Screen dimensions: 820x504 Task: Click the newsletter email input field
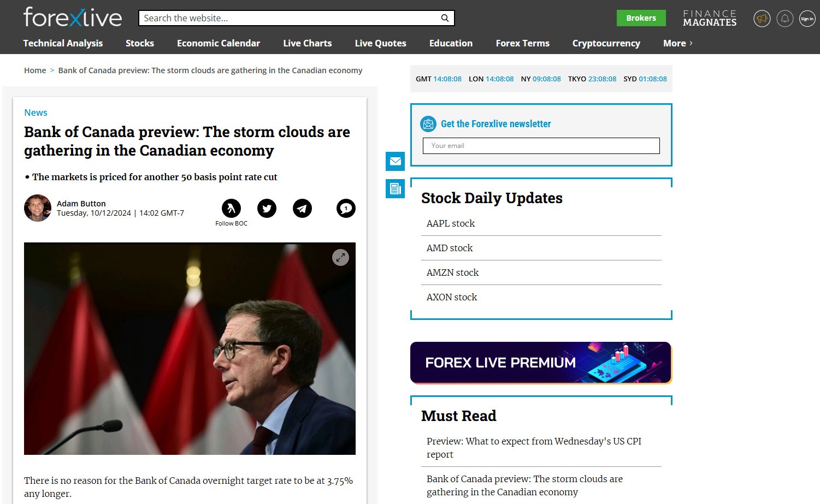(541, 146)
